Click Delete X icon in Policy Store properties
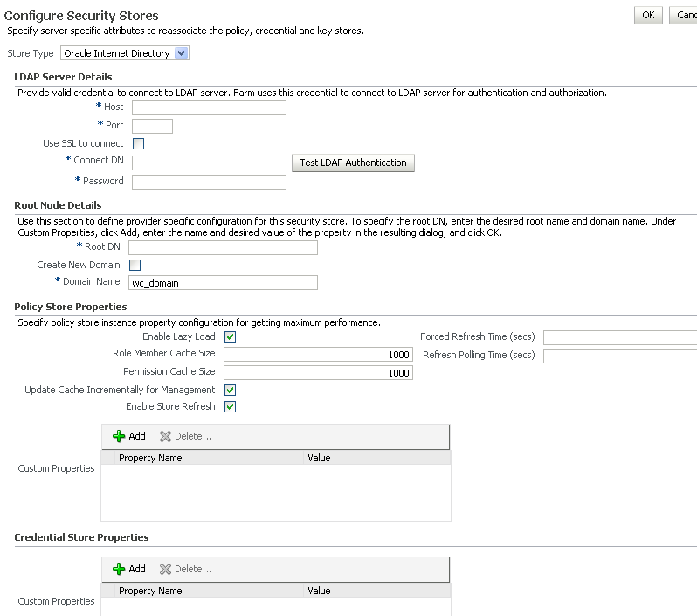Image resolution: width=697 pixels, height=616 pixels. coord(165,436)
